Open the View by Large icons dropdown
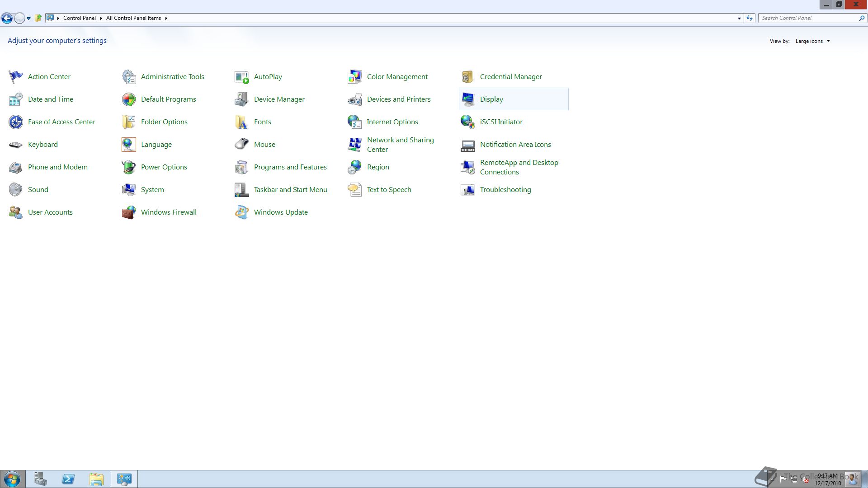Viewport: 868px width, 488px height. [x=813, y=41]
